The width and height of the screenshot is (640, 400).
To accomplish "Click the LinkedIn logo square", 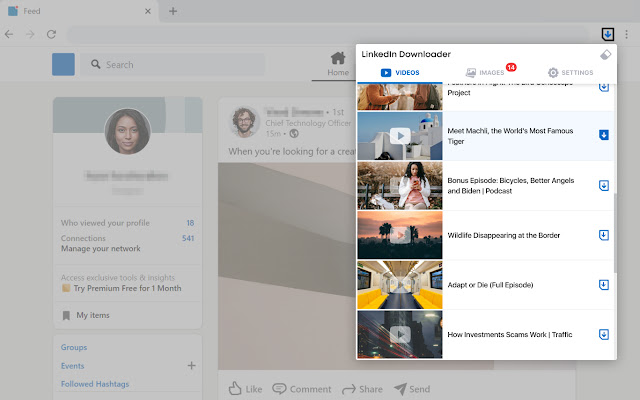I will pos(63,64).
